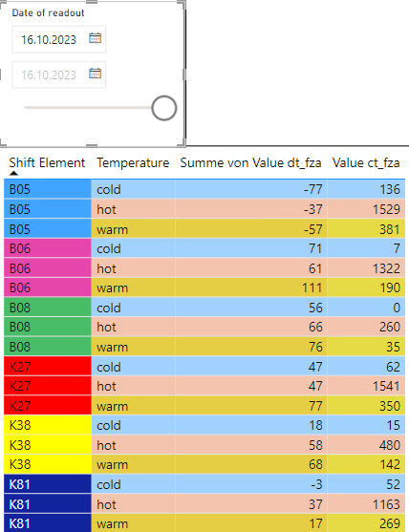The image size is (409, 532).
Task: Select the dark blue K81 cold cell
Action: 48,484
